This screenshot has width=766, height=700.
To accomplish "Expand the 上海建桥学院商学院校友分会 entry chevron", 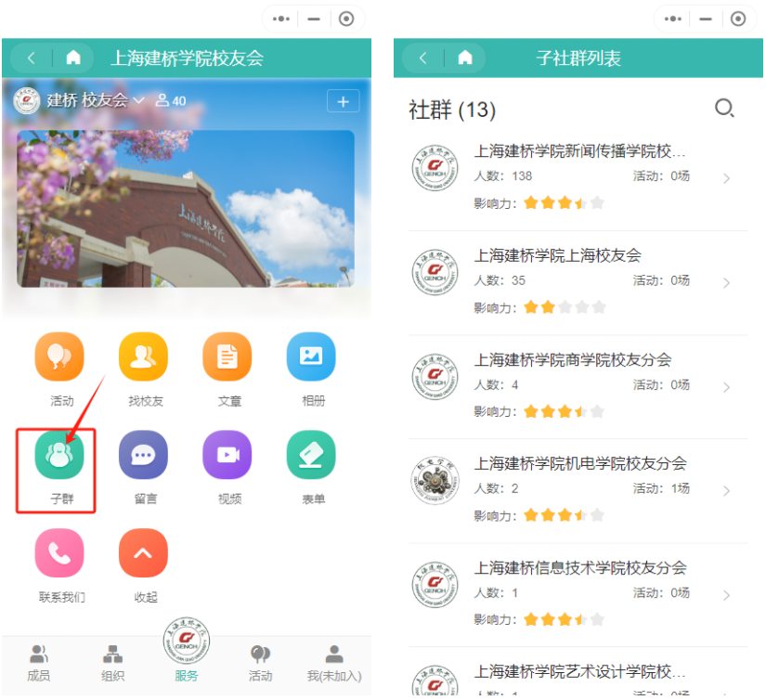I will (728, 384).
